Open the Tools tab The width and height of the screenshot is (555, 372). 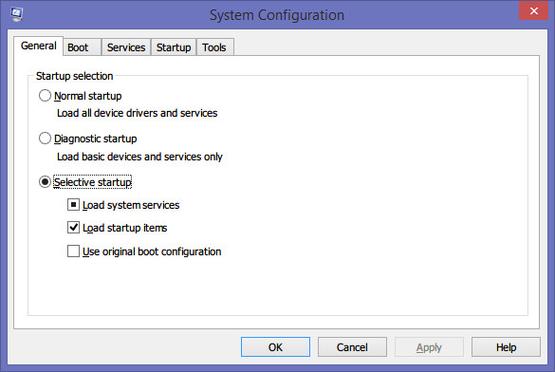[214, 47]
